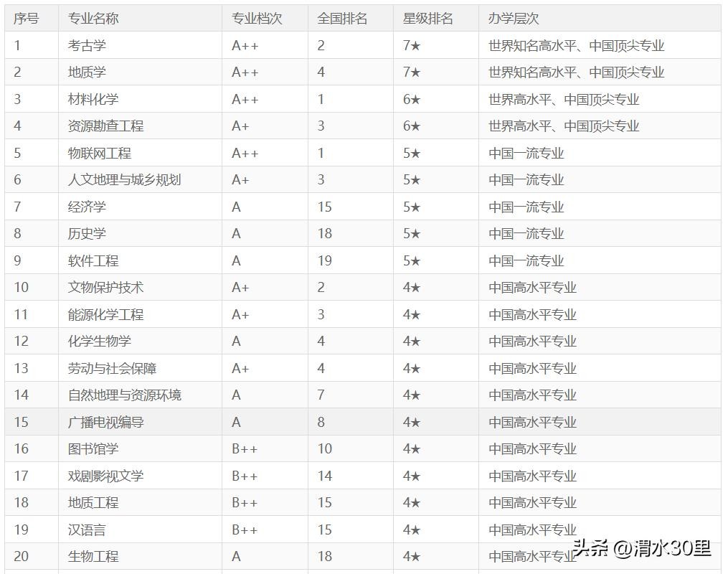
Task: Click the 戏剧影视文学 major cell
Action: (105, 476)
